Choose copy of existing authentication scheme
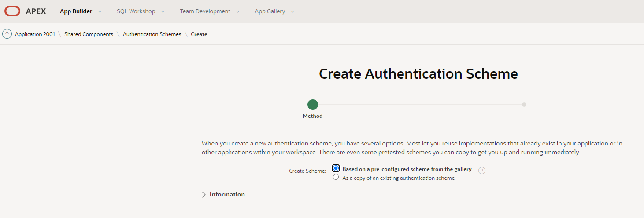The width and height of the screenshot is (644, 218). (x=336, y=177)
